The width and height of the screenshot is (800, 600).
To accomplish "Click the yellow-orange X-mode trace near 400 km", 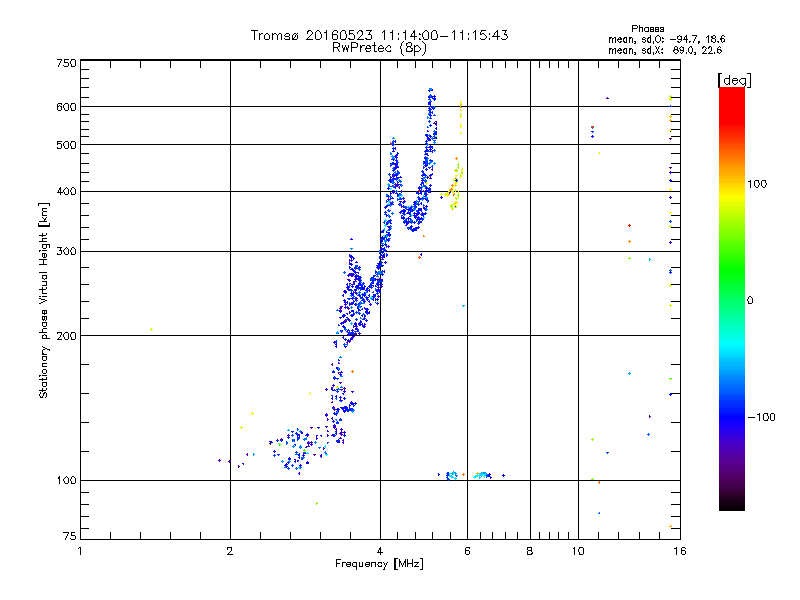I will [x=454, y=188].
